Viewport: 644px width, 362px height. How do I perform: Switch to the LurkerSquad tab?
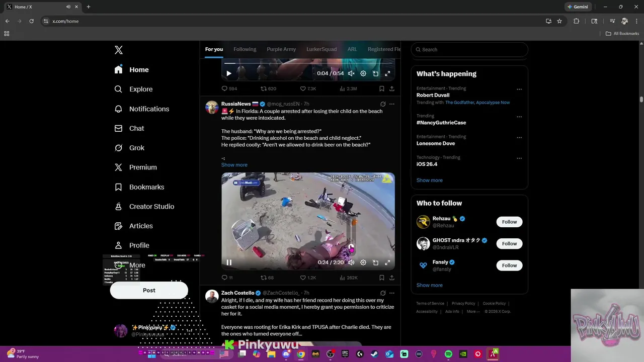tap(321, 49)
